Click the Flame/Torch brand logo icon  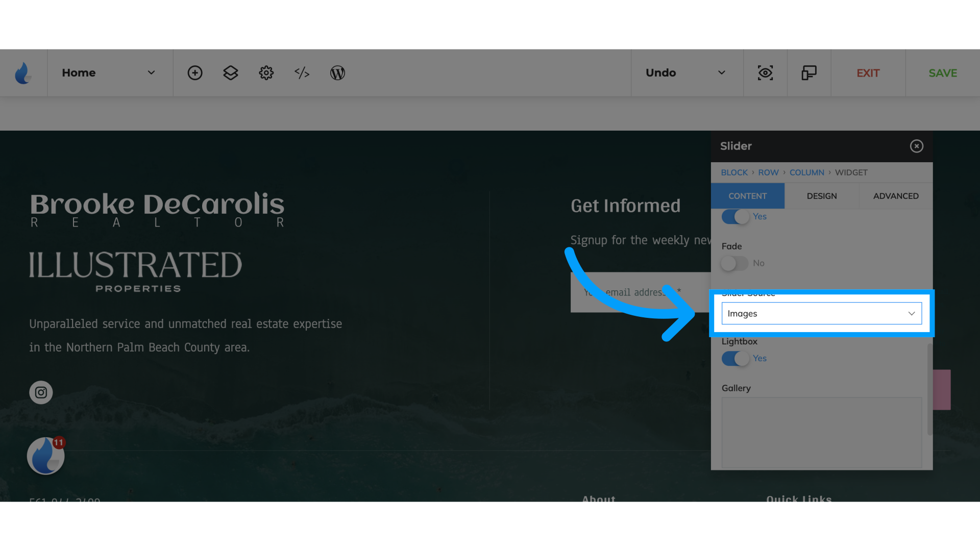(23, 72)
